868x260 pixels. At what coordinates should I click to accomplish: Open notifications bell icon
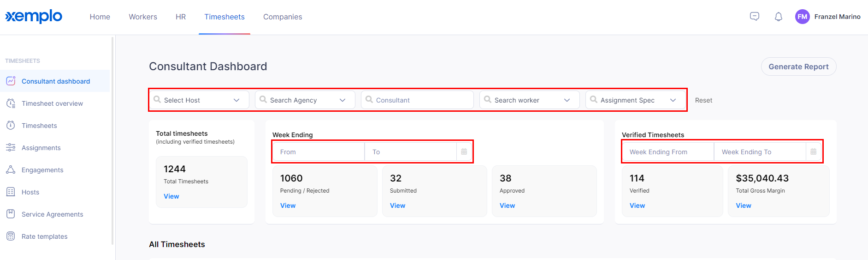pyautogui.click(x=779, y=17)
